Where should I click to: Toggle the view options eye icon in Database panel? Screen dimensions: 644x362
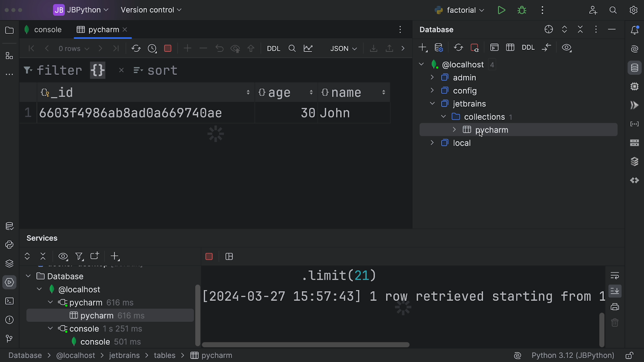tap(567, 47)
